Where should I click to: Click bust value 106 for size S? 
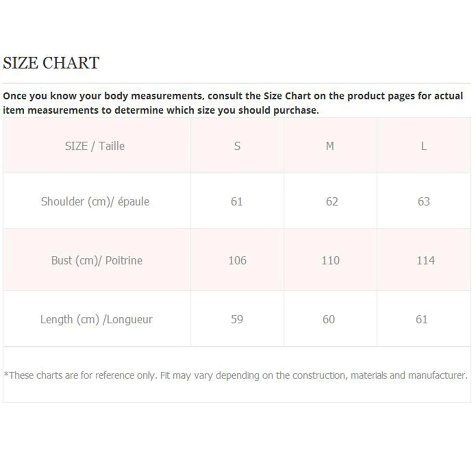click(x=238, y=260)
